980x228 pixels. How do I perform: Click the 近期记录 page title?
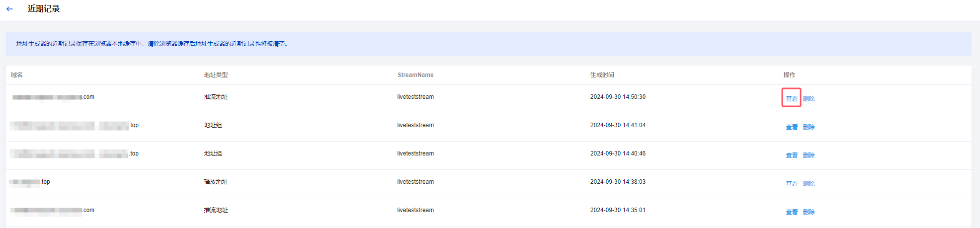point(44,9)
